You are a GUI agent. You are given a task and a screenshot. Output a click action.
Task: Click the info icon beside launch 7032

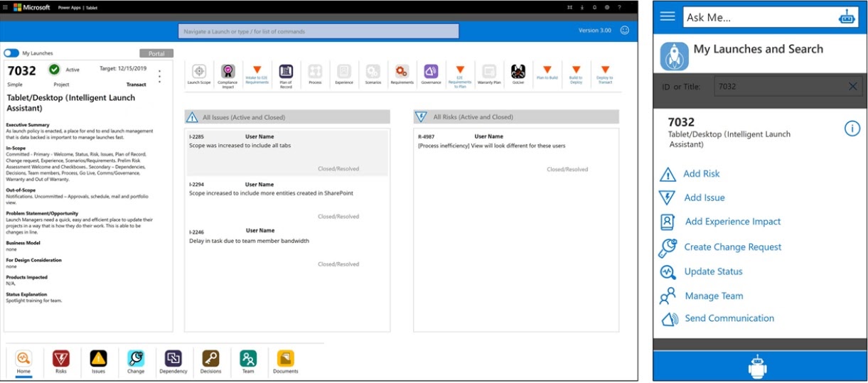pos(852,128)
